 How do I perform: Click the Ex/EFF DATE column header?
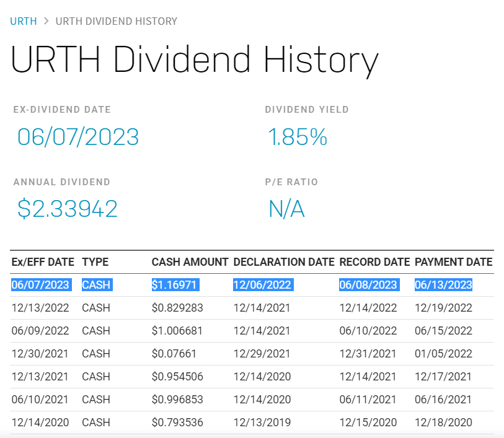click(43, 262)
